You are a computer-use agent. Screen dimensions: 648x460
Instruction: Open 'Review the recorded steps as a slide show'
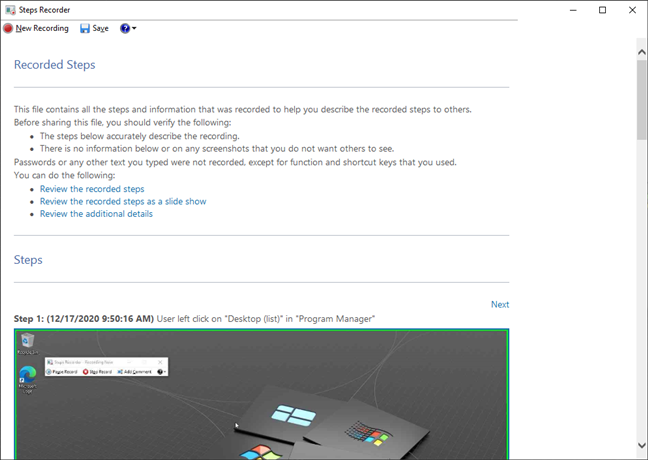tap(123, 201)
